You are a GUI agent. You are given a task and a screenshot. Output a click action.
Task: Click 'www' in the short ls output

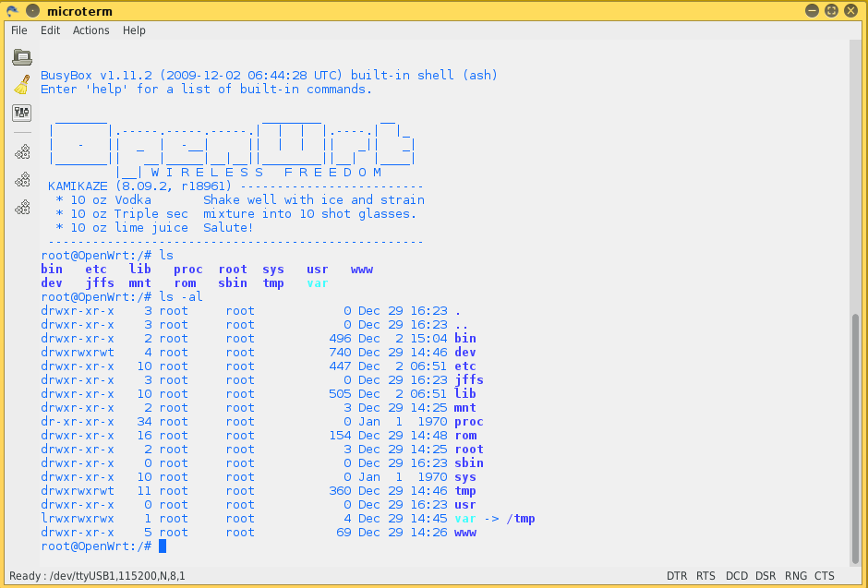click(361, 270)
